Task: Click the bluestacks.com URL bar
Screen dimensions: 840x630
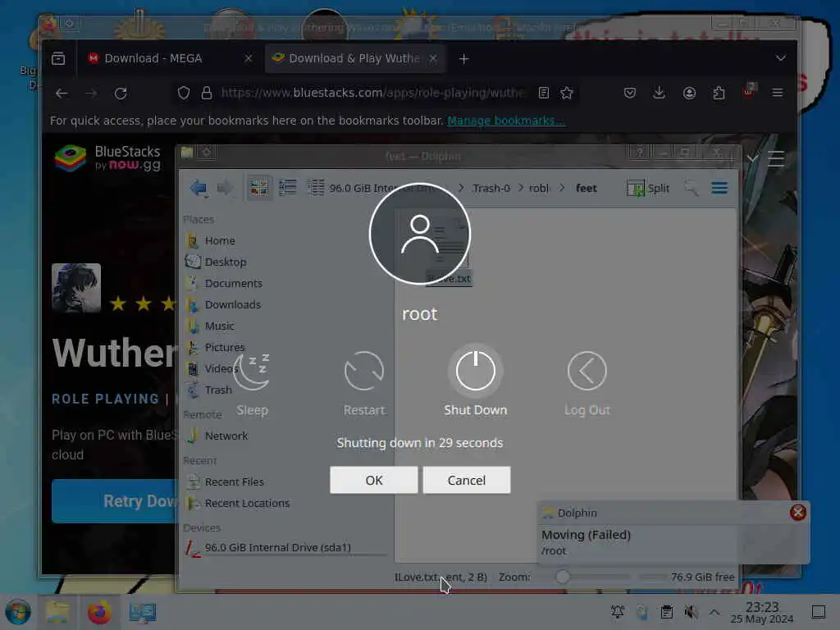Action: point(372,94)
